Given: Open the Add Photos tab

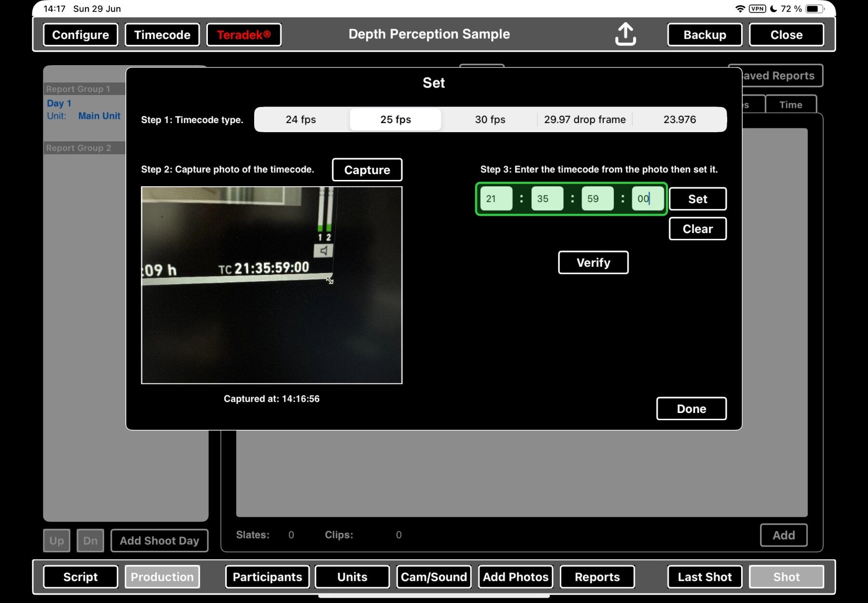Looking at the screenshot, I should coord(515,577).
